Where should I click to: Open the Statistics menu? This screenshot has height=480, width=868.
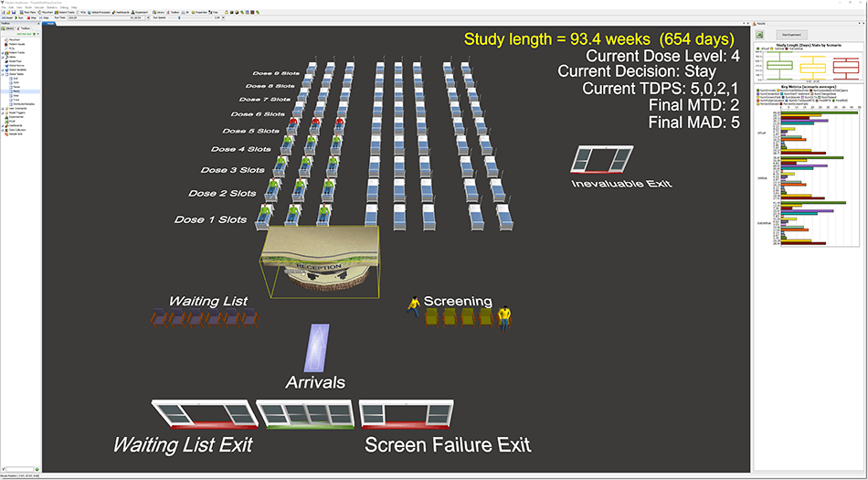tap(52, 7)
